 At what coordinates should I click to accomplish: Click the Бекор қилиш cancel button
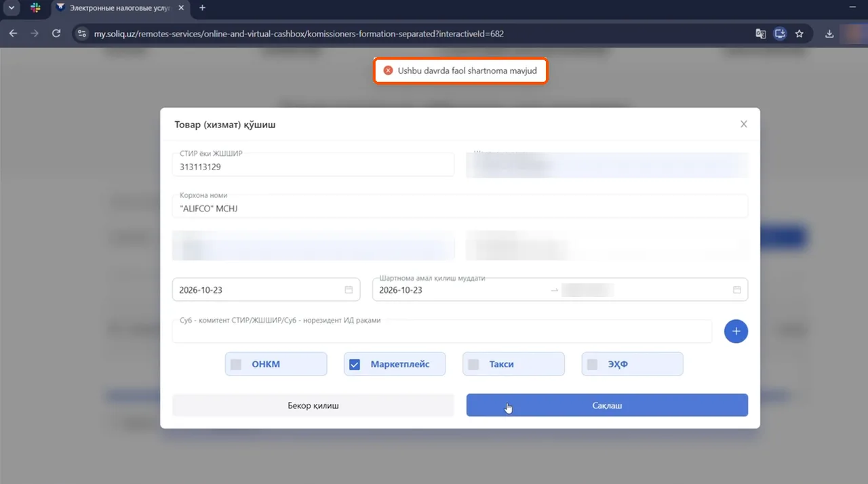coord(313,405)
